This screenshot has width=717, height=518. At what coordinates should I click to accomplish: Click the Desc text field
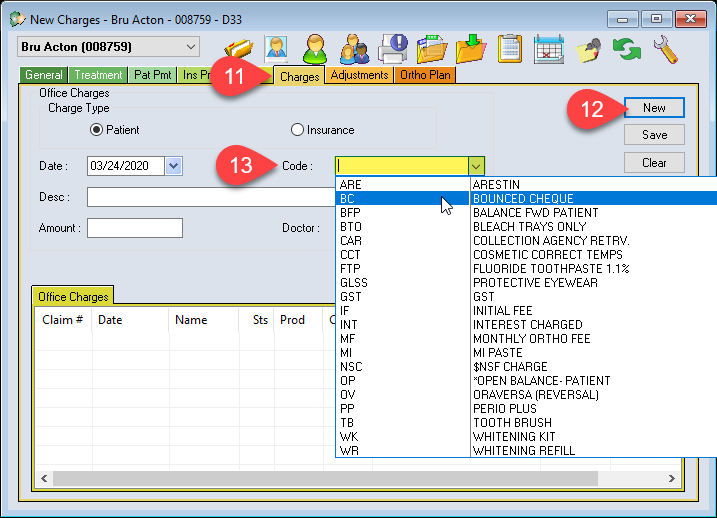tap(211, 197)
